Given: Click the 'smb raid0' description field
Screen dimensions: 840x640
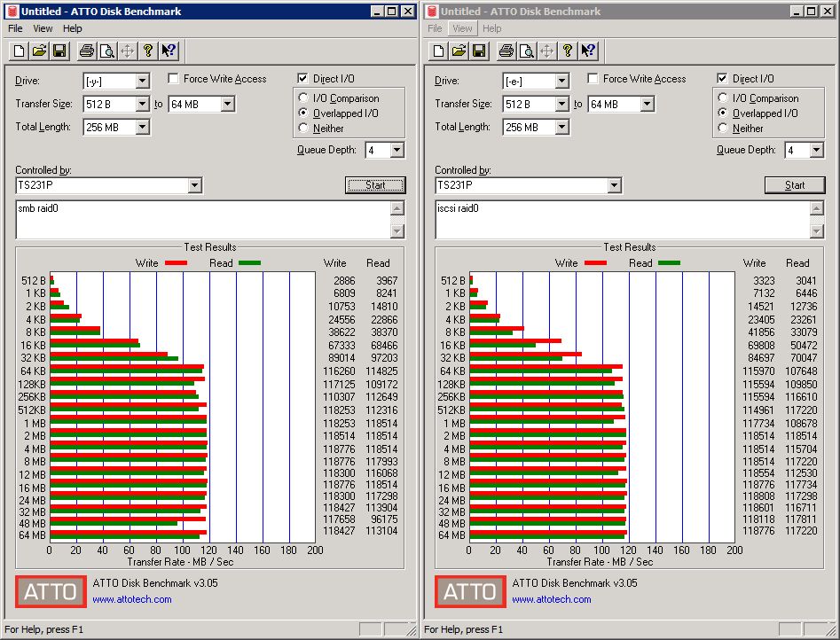Looking at the screenshot, I should 204,220.
